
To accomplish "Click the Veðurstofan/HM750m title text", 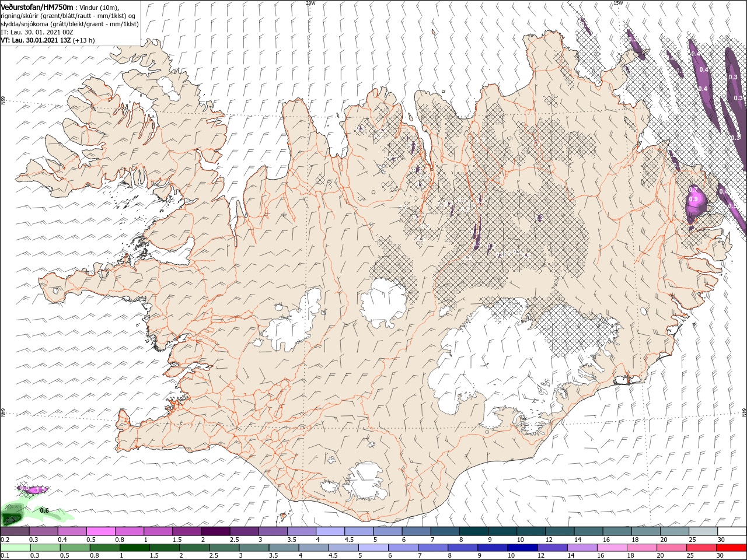I will [37, 6].
